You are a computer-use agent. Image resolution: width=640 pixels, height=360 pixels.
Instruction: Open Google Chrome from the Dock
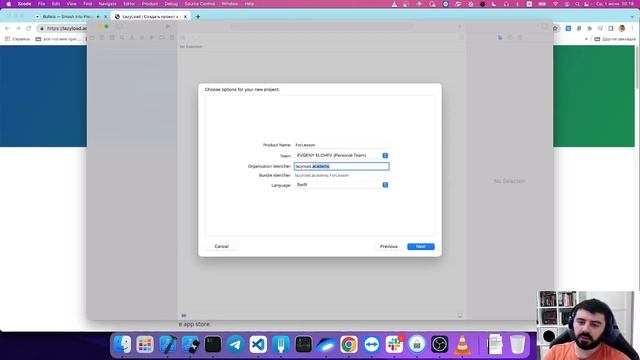tap(349, 344)
